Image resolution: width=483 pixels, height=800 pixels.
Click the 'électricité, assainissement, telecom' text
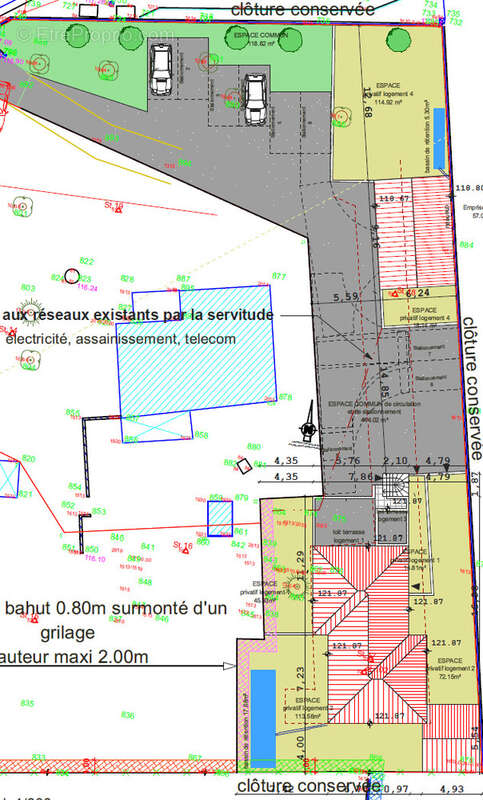tap(121, 339)
